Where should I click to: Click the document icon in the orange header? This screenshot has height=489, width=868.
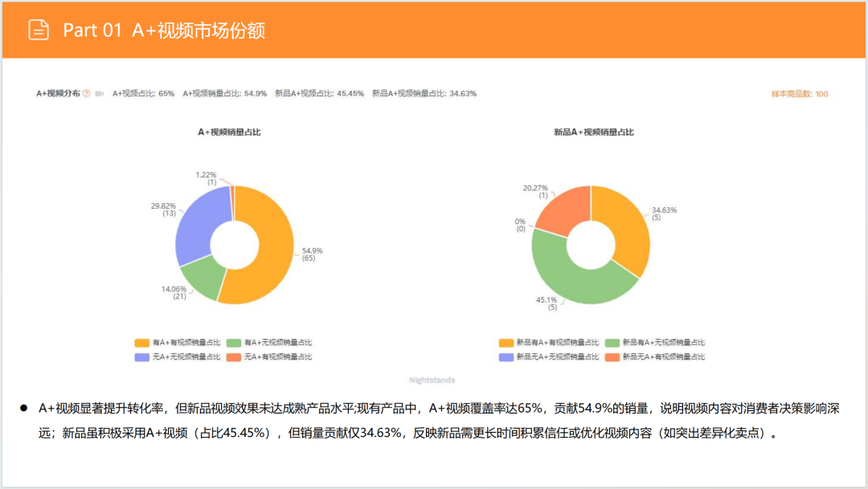coord(39,30)
